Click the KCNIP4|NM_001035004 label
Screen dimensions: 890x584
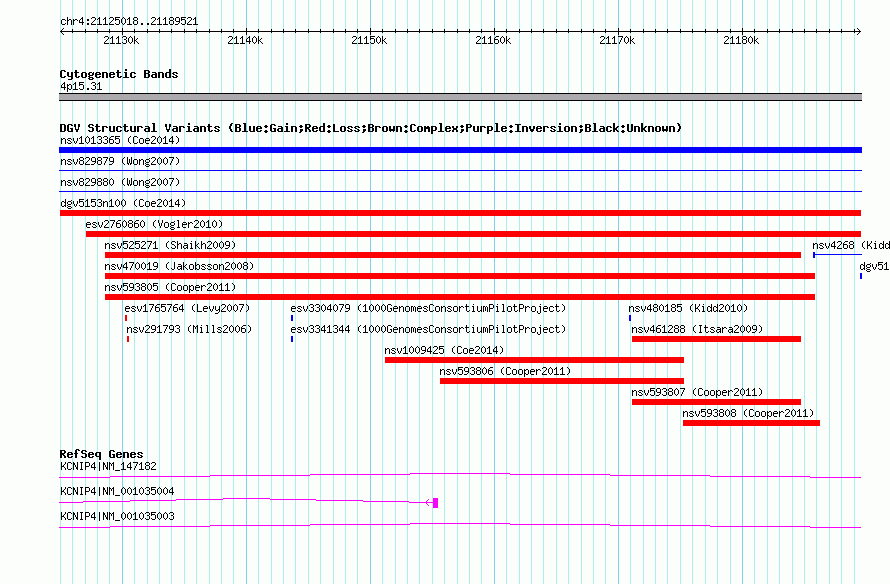(x=117, y=491)
